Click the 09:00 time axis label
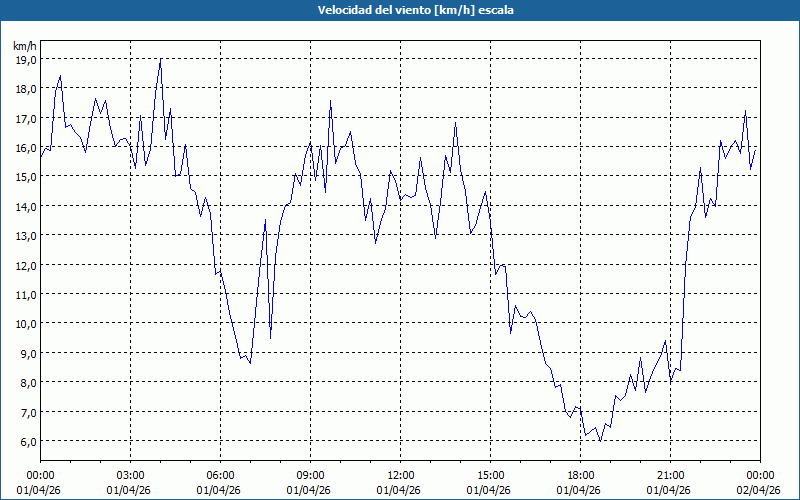The width and height of the screenshot is (800, 500). pos(311,475)
